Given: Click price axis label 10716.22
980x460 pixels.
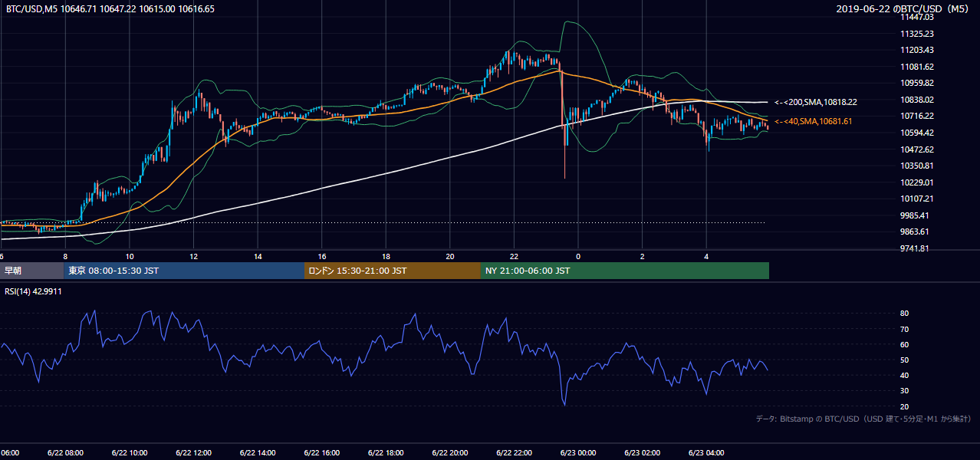Looking at the screenshot, I should coord(916,116).
